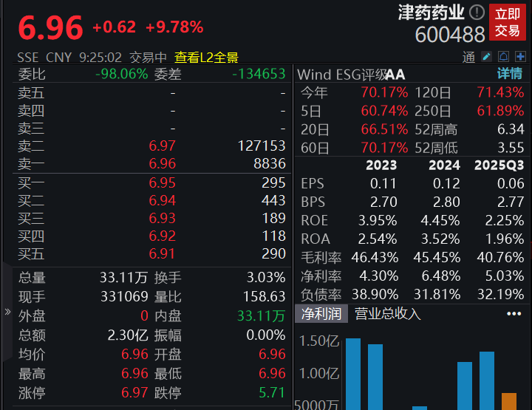The height and width of the screenshot is (410, 532).
Task: Click the 通 connect marker icon
Action: (x=468, y=57)
